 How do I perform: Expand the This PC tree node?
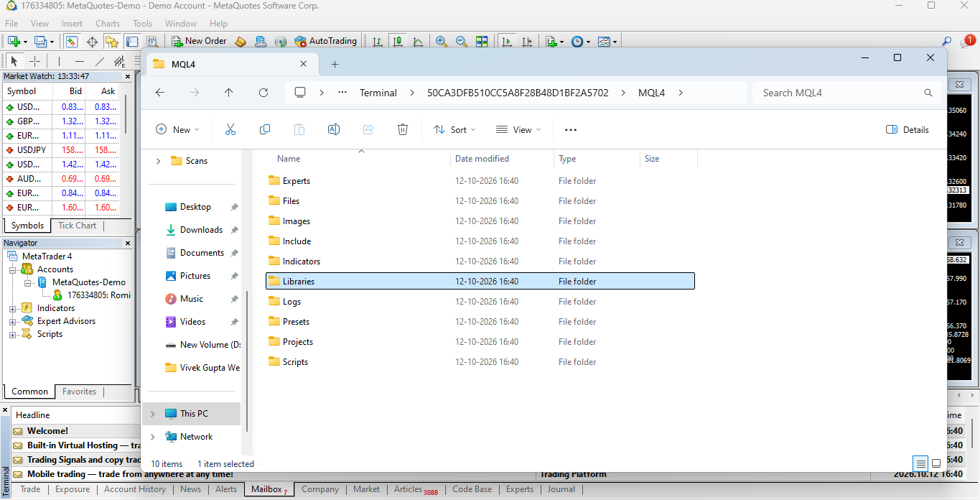[x=152, y=414]
